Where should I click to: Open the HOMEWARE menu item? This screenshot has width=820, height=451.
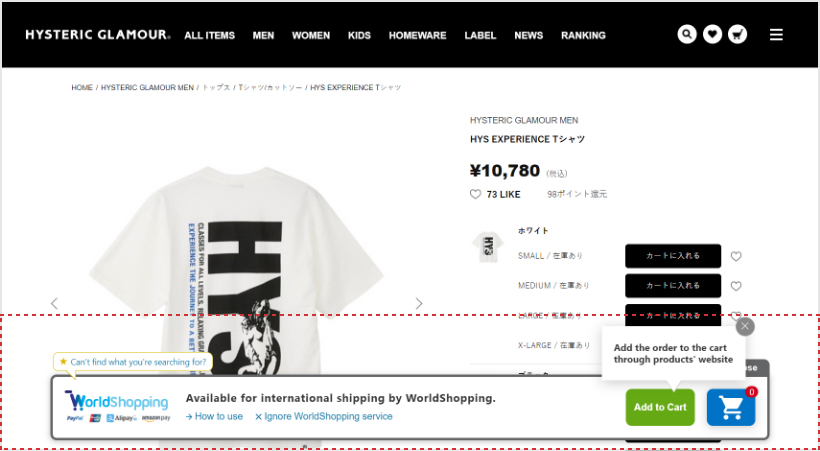point(417,36)
